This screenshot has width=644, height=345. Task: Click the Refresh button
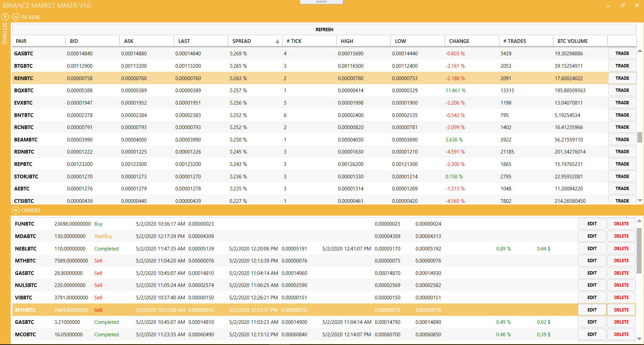[x=324, y=30]
